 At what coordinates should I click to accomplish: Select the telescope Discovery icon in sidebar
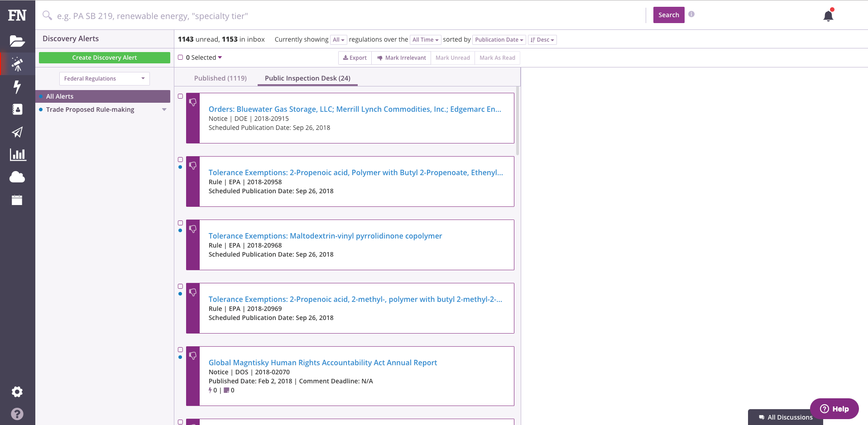tap(17, 64)
